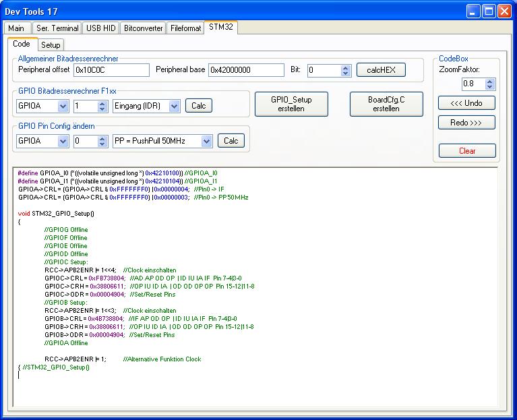Expand the GPIOA port dropdown in Bitadressenrechner
This screenshot has height=420, width=517.
pyautogui.click(x=63, y=106)
